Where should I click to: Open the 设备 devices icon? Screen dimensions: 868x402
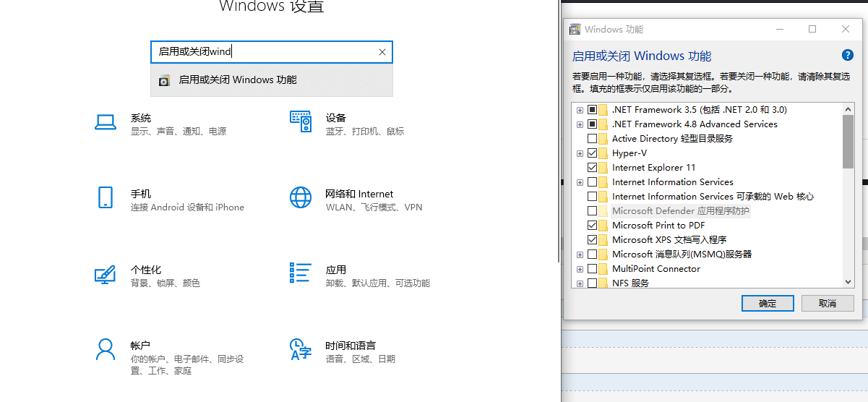click(301, 121)
